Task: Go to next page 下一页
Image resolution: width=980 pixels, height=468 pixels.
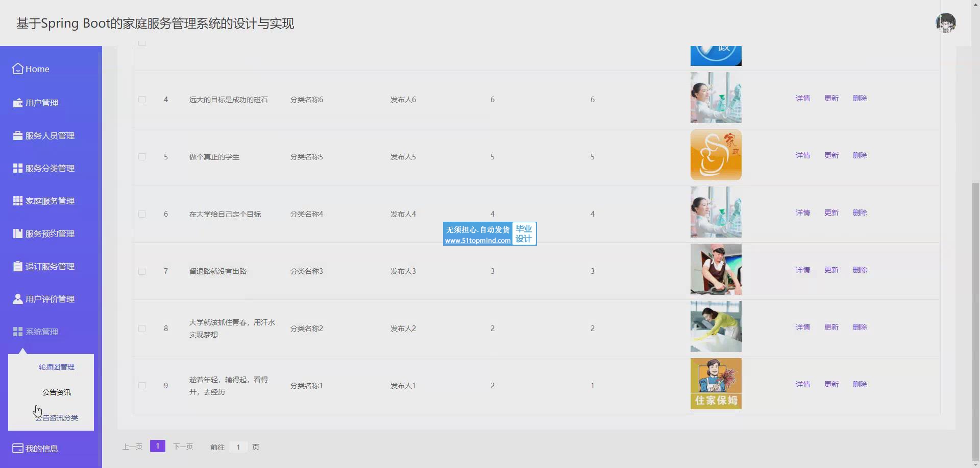Action: [x=183, y=447]
